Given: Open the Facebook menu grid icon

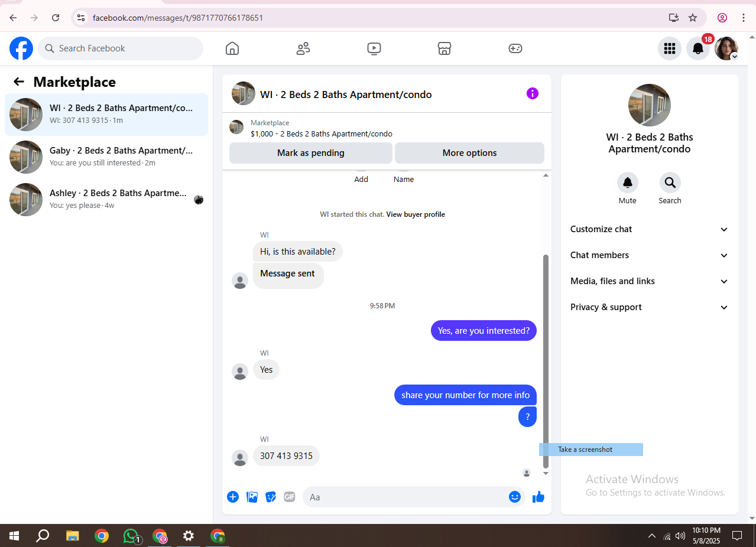Looking at the screenshot, I should [x=670, y=48].
